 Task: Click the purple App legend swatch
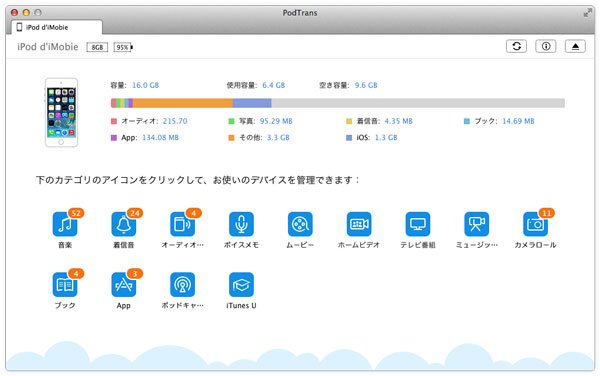click(114, 138)
